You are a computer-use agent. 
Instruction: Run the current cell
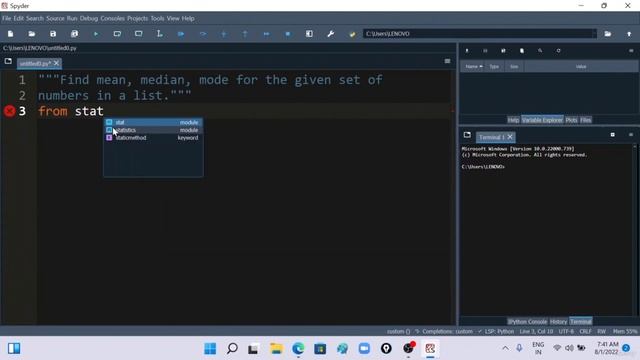tap(117, 34)
